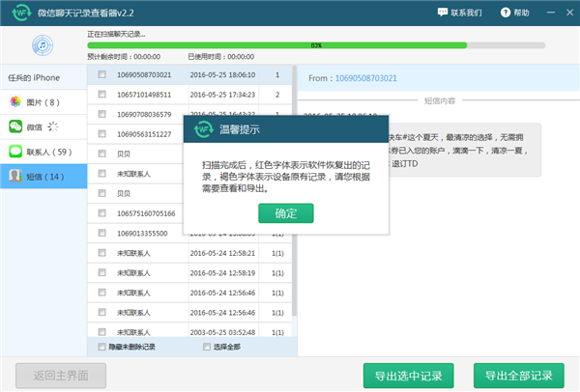580x392 pixels.
Task: Click the music device icon near progress bar
Action: (43, 45)
